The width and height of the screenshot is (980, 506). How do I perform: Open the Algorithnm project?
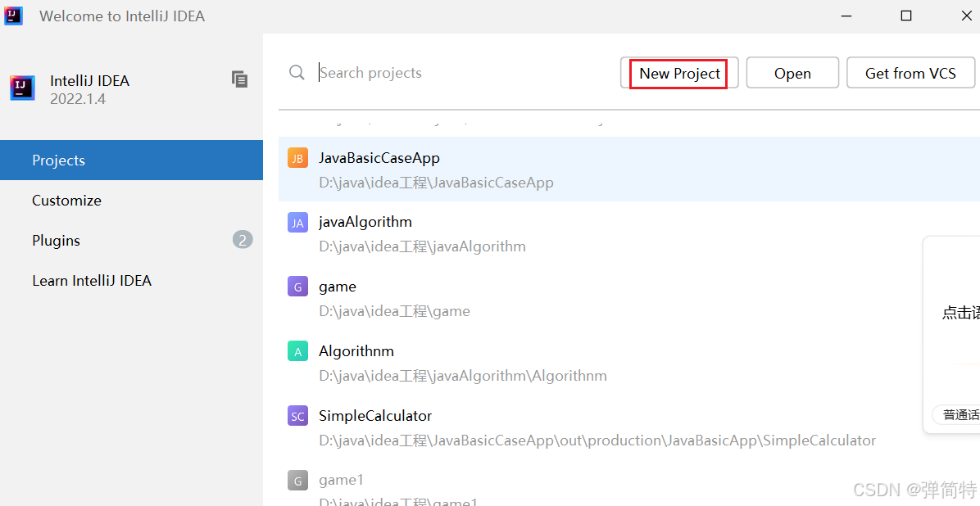pos(629,363)
